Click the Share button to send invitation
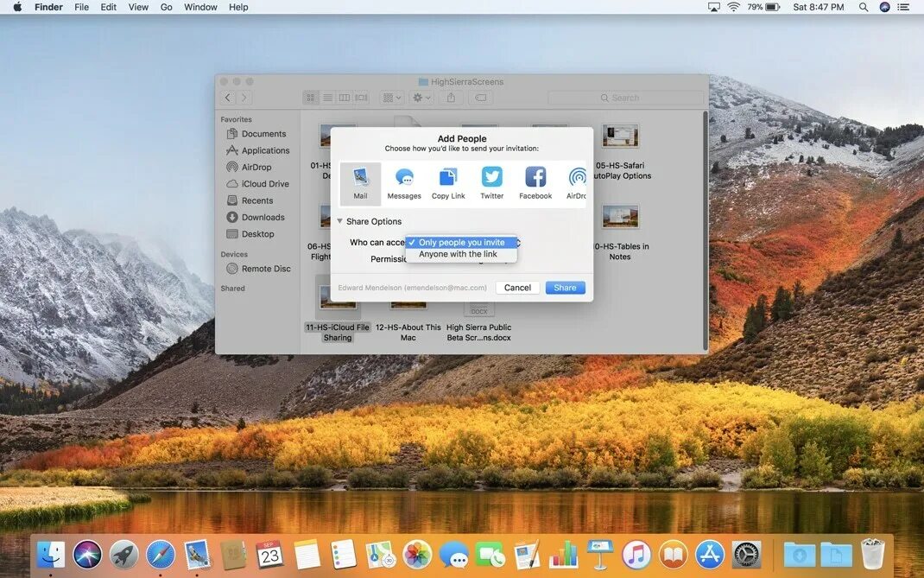Viewport: 924px width, 578px height. 565,287
